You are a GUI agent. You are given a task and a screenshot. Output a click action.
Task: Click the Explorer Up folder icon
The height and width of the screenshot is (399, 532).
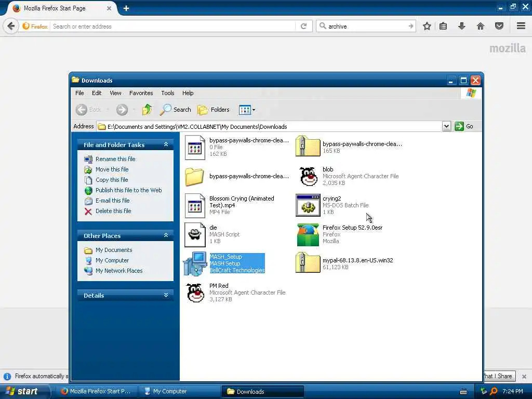click(147, 110)
